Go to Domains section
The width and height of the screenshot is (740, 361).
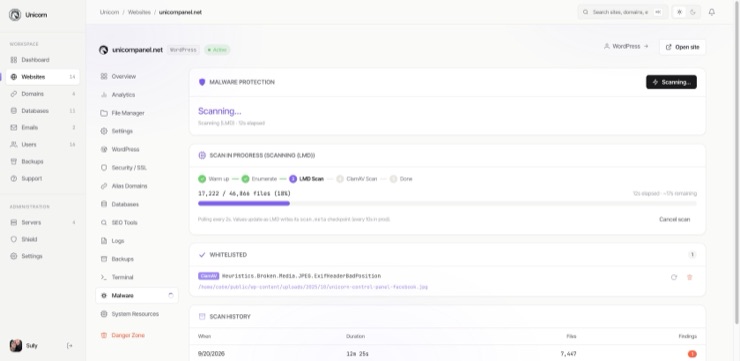[42, 94]
